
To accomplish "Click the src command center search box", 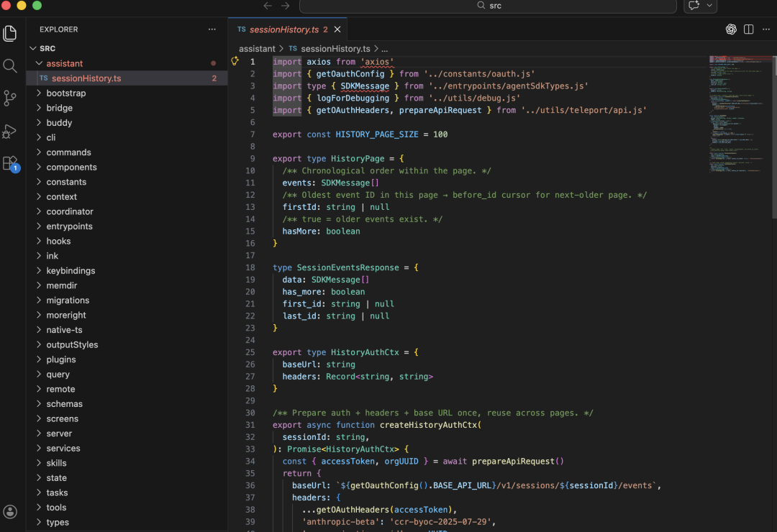I will pyautogui.click(x=488, y=6).
